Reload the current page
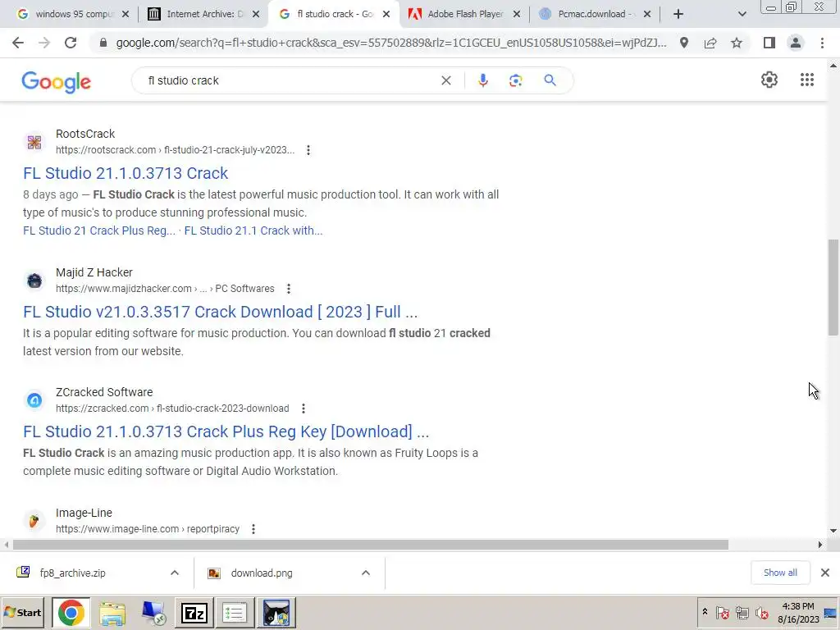Image resolution: width=840 pixels, height=630 pixels. (x=71, y=43)
